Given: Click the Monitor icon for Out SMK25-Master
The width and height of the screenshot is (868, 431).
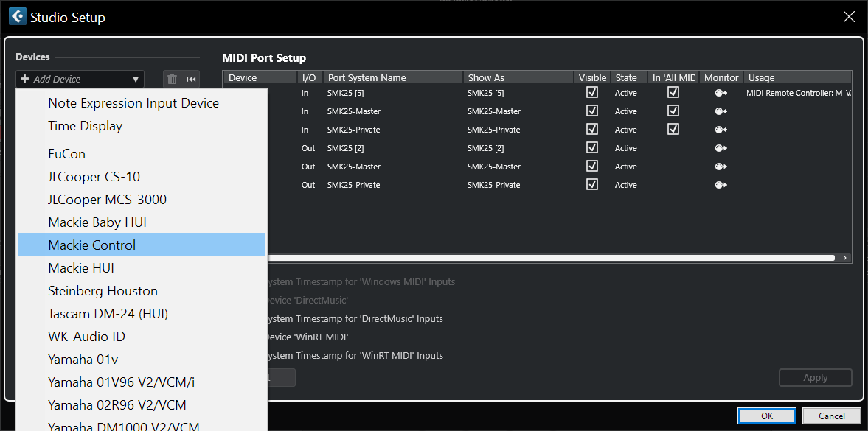Looking at the screenshot, I should point(721,167).
